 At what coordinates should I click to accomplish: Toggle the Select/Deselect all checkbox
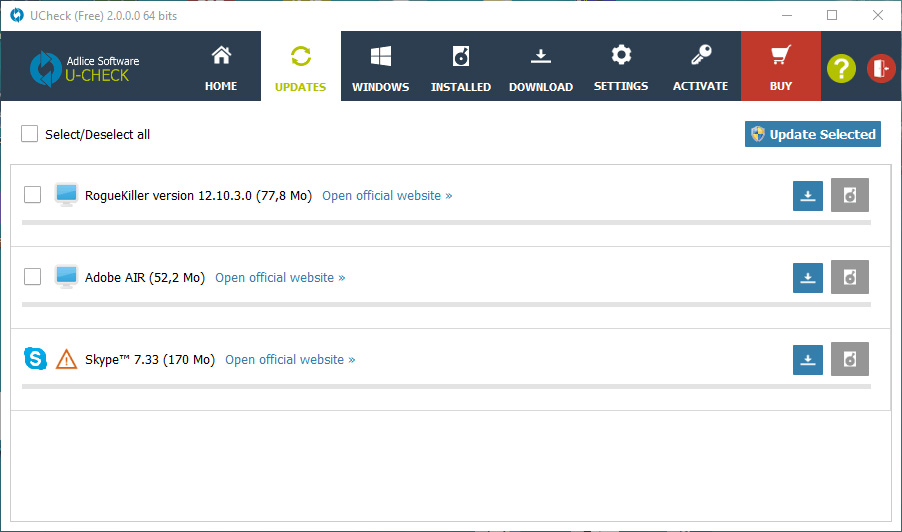click(30, 134)
